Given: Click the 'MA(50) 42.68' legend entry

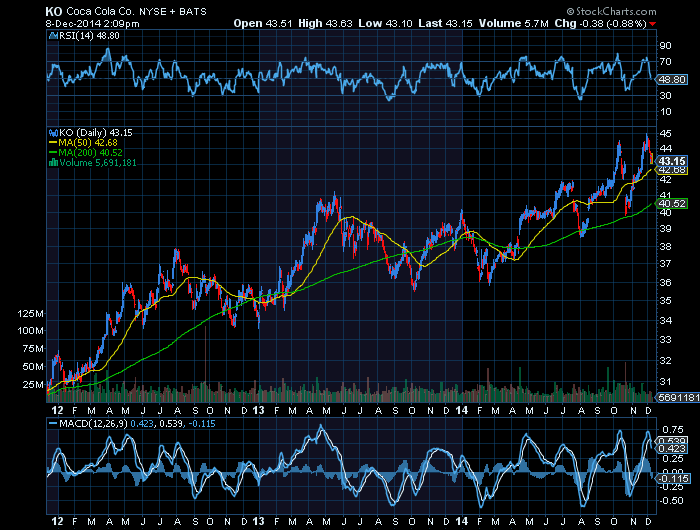Looking at the screenshot, I should pyautogui.click(x=88, y=143).
